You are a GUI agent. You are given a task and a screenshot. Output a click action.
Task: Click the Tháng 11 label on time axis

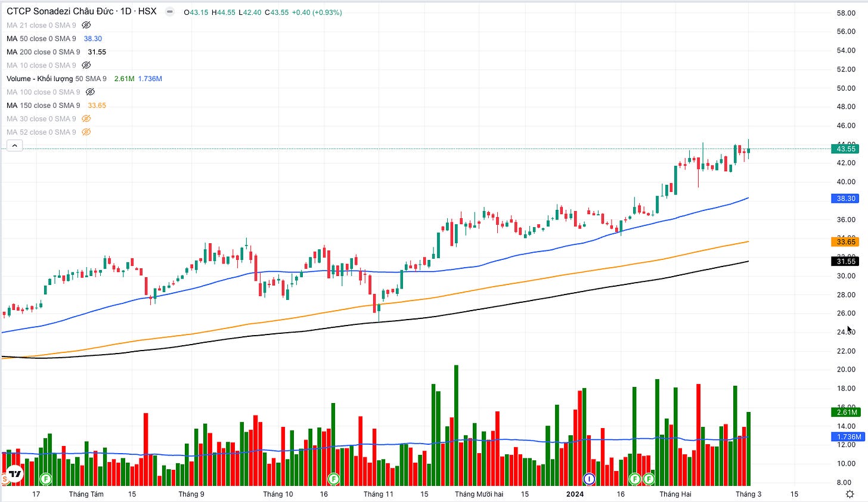click(x=379, y=494)
